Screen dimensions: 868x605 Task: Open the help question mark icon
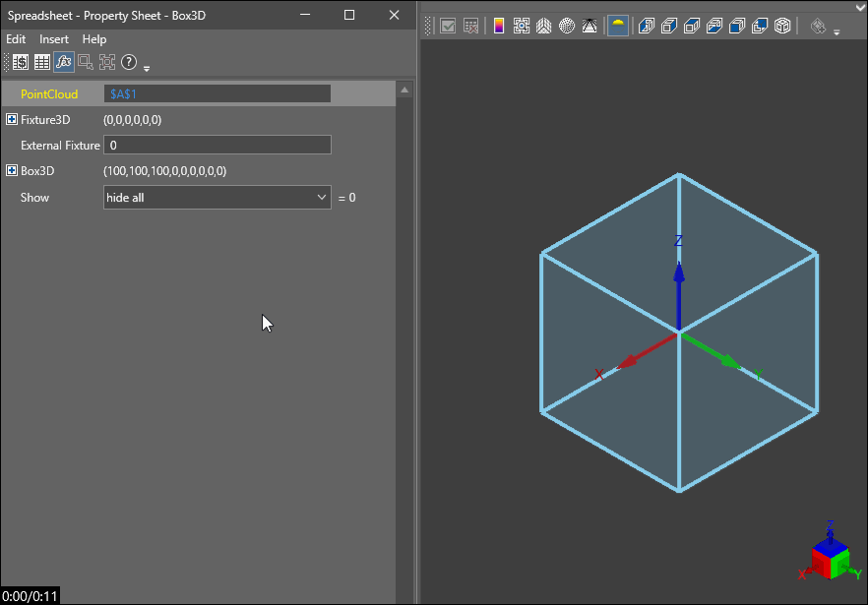[x=128, y=62]
